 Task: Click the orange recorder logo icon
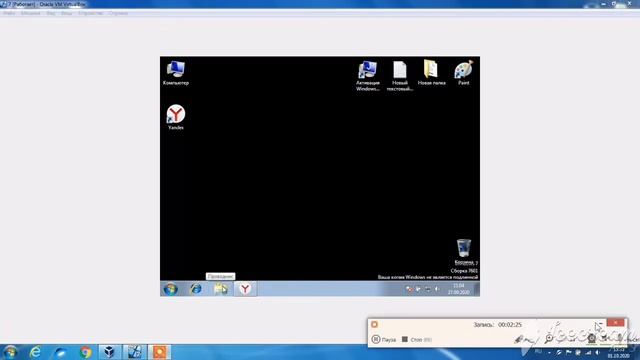click(374, 324)
